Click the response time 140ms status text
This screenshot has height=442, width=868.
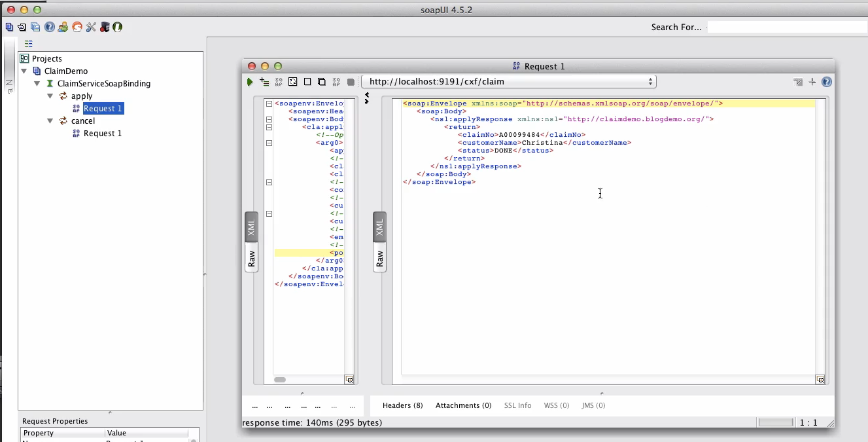pyautogui.click(x=312, y=422)
